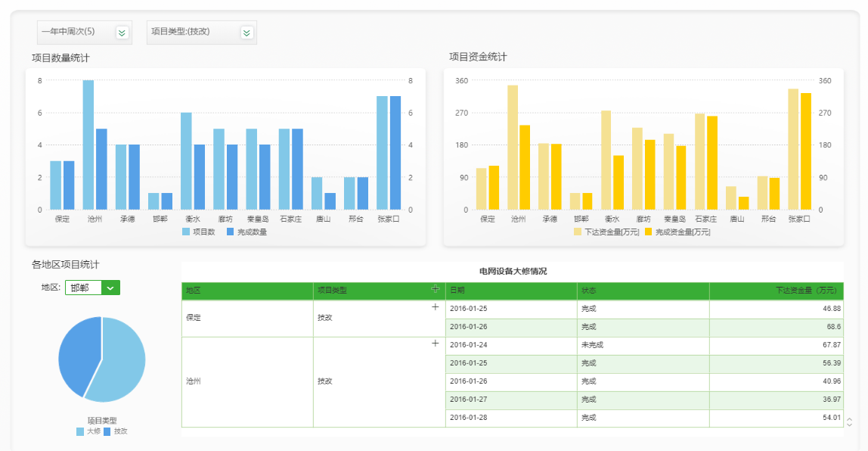Image resolution: width=868 pixels, height=451 pixels.
Task: Click the 技改 cell in 保定 row
Action: (380, 318)
